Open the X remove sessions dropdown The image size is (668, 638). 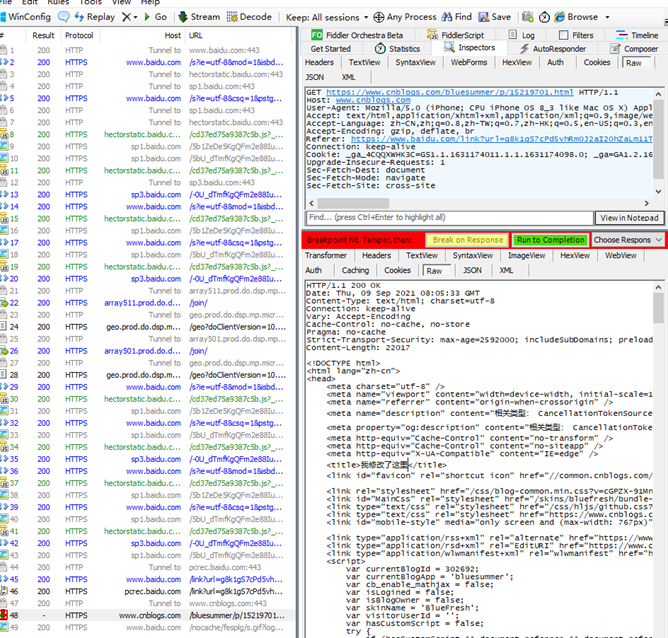[130, 17]
